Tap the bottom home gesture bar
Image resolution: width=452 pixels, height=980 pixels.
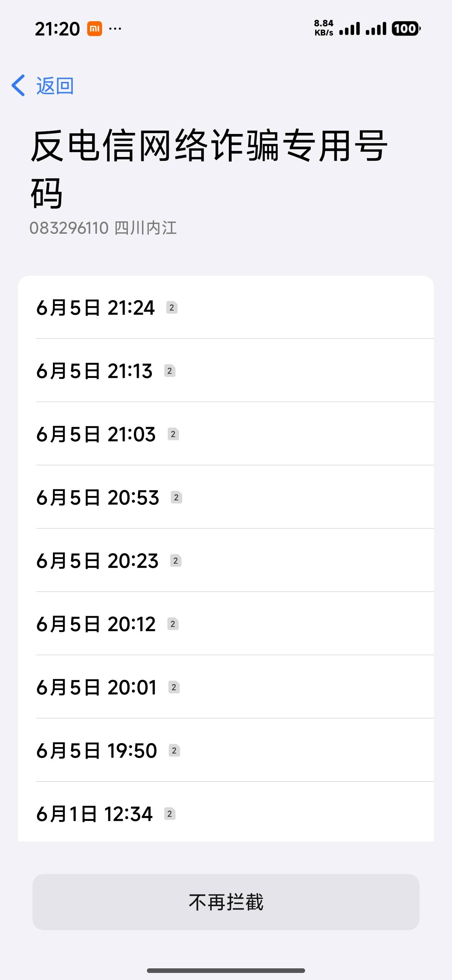tap(226, 970)
